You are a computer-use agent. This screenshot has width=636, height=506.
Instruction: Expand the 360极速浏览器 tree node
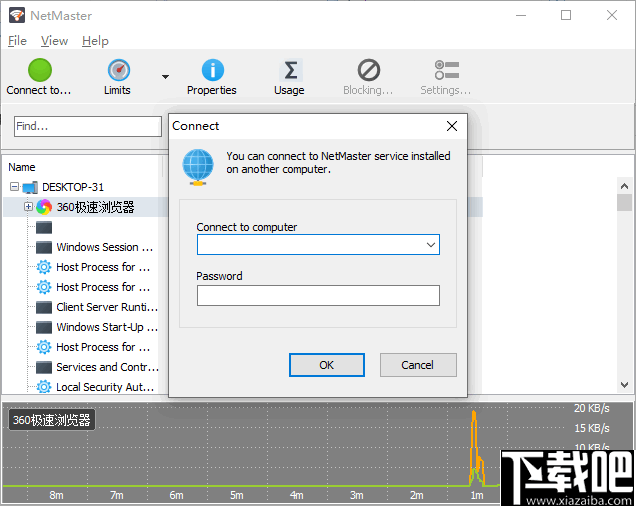(x=28, y=207)
